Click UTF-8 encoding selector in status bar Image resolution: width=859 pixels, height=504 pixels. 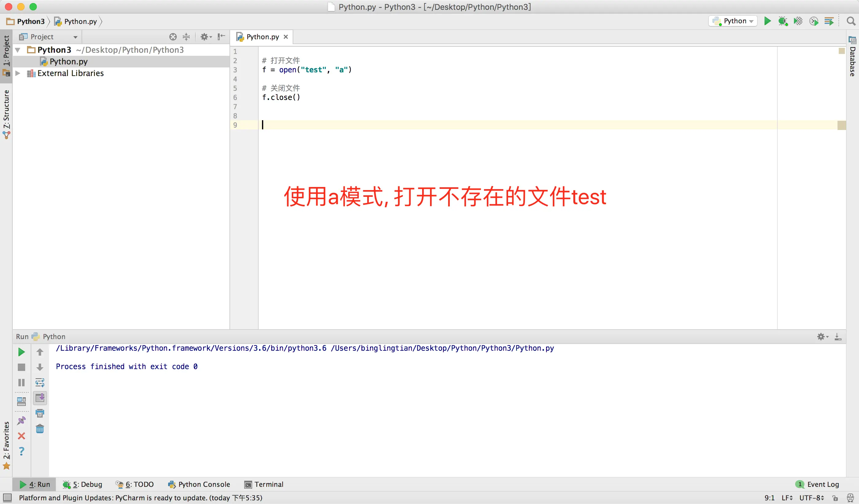pyautogui.click(x=811, y=498)
